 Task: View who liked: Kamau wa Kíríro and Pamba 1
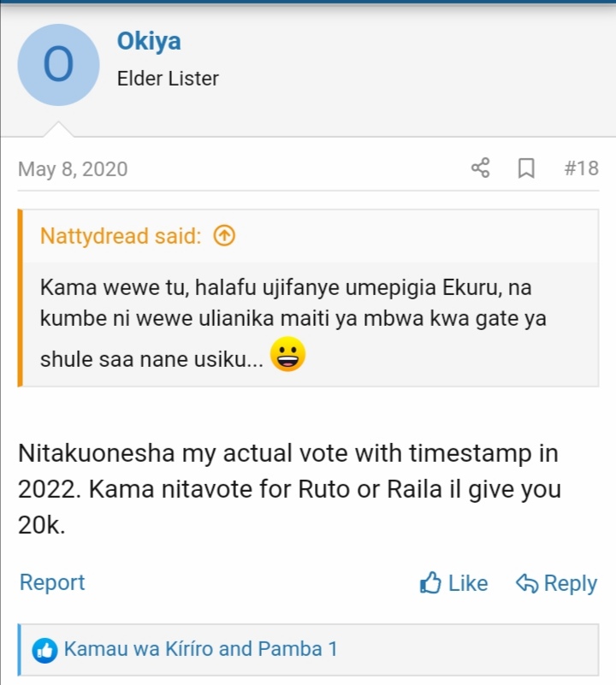coord(200,649)
